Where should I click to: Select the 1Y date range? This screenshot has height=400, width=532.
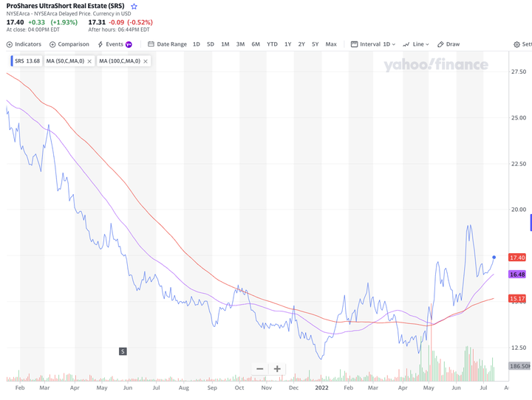click(x=287, y=44)
